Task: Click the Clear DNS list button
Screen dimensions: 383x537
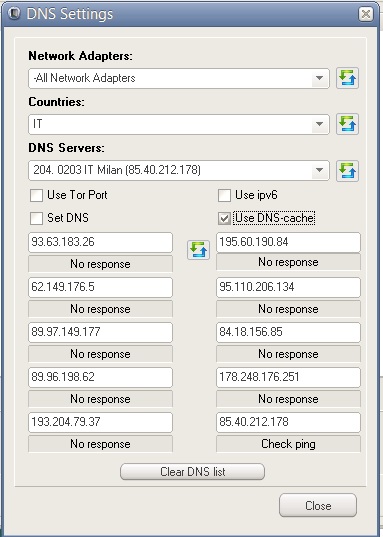Action: pos(192,472)
